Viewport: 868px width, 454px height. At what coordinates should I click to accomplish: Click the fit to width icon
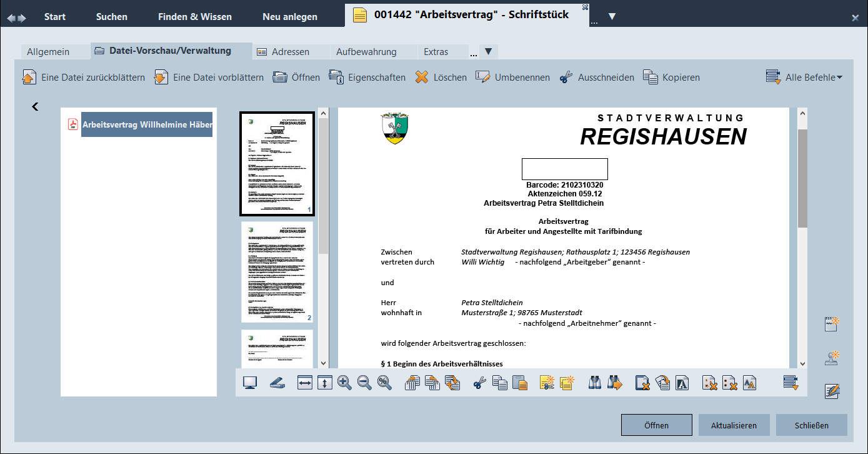(x=304, y=383)
